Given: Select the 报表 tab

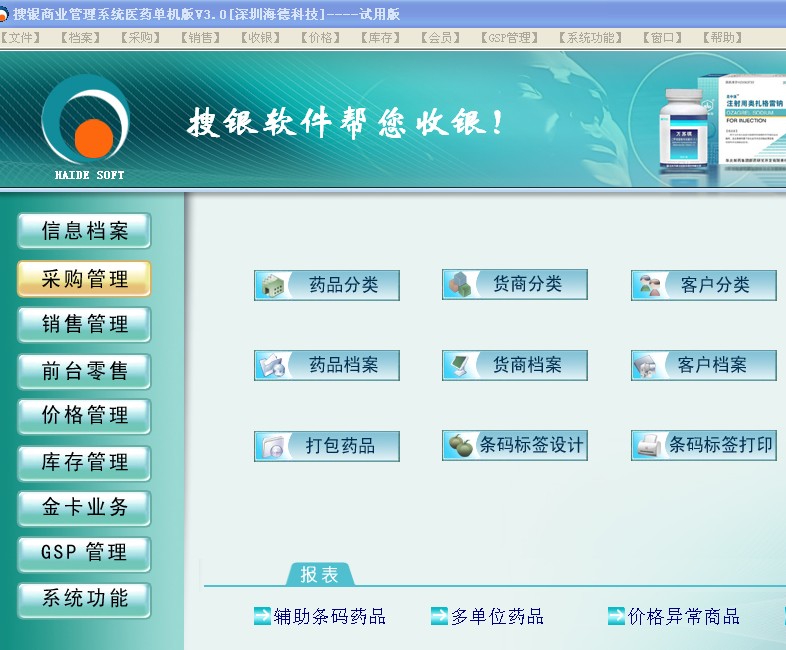Looking at the screenshot, I should 319,575.
